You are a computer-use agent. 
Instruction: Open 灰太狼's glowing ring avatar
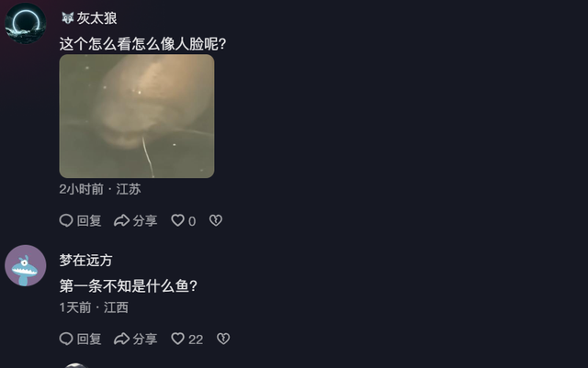[26, 23]
